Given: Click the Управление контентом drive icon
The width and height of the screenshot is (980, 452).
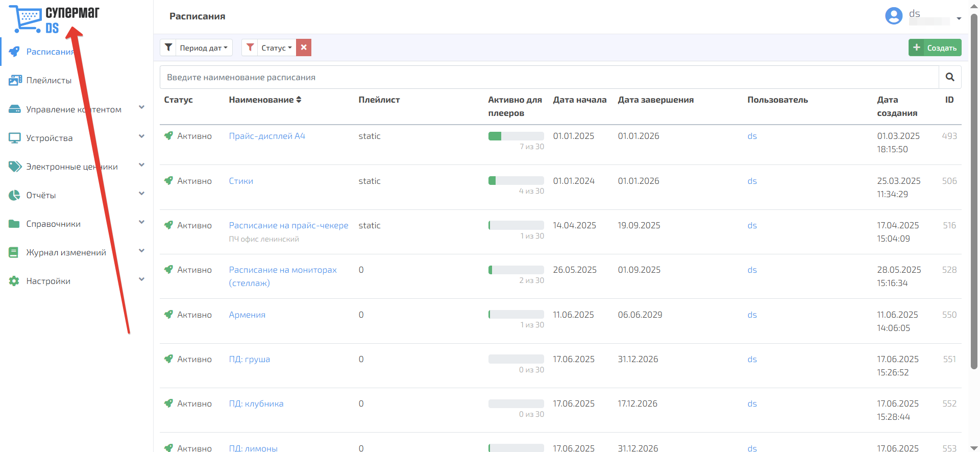Looking at the screenshot, I should [x=15, y=109].
